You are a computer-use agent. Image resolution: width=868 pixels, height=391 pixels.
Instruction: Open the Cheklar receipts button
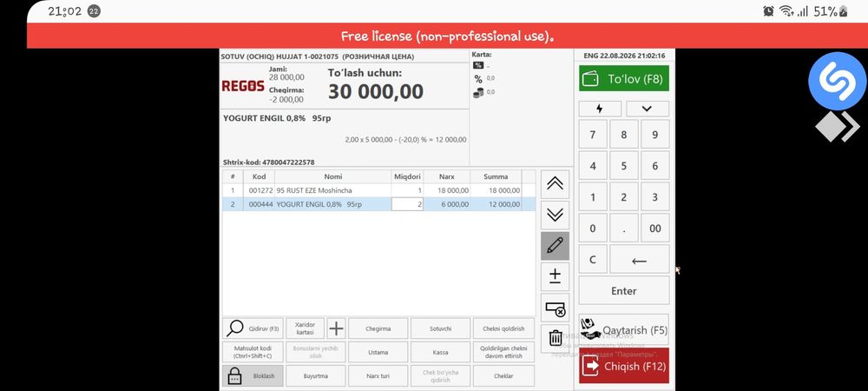[503, 375]
